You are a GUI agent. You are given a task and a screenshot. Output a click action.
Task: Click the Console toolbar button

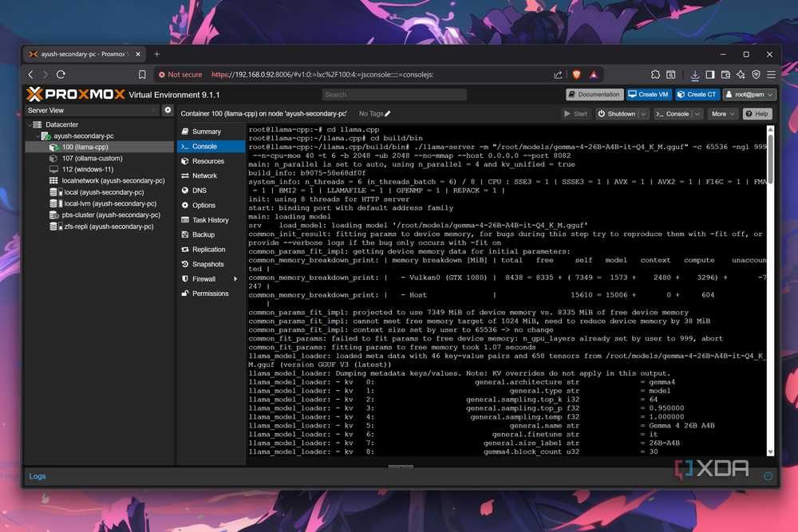tap(672, 114)
